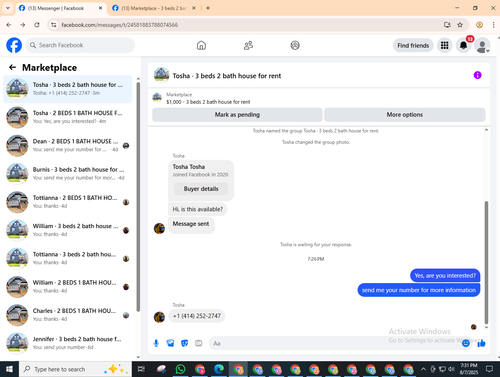Open William 2 BEDS 1 BATH conversation
500x377 pixels.
(68, 287)
